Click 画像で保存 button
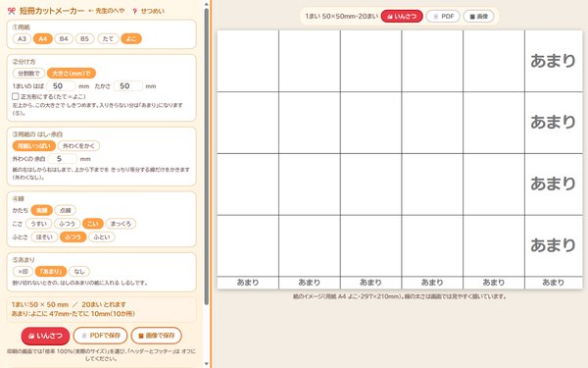 pyautogui.click(x=157, y=336)
